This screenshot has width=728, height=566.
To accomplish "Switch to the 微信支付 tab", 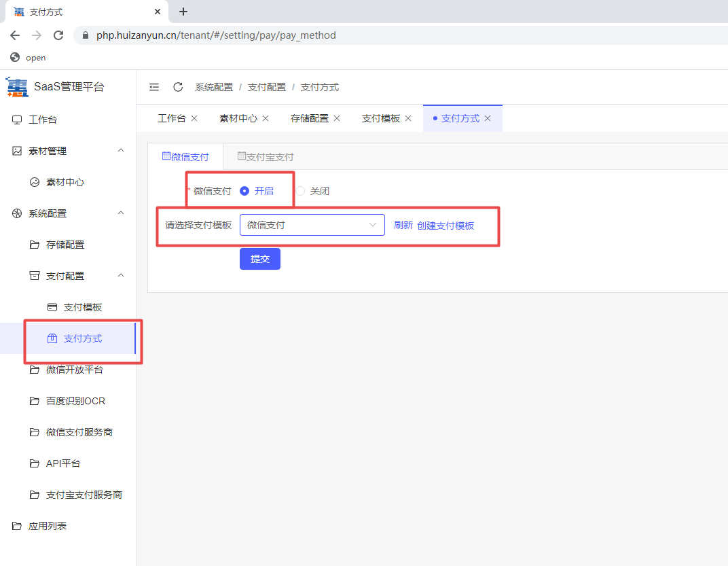I will click(x=185, y=156).
